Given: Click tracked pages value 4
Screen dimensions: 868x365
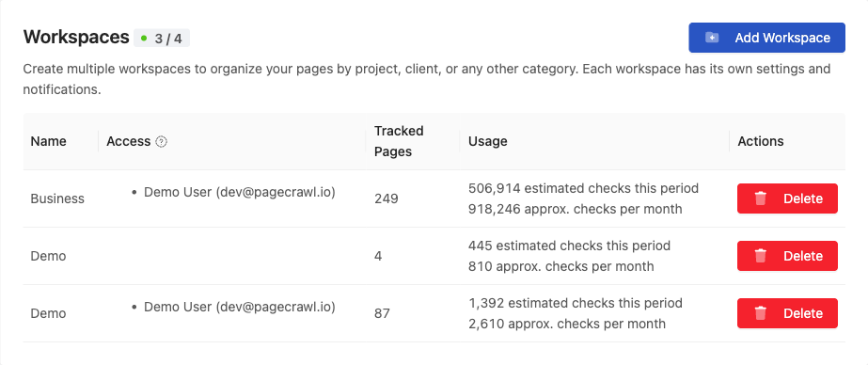Looking at the screenshot, I should 378,257.
